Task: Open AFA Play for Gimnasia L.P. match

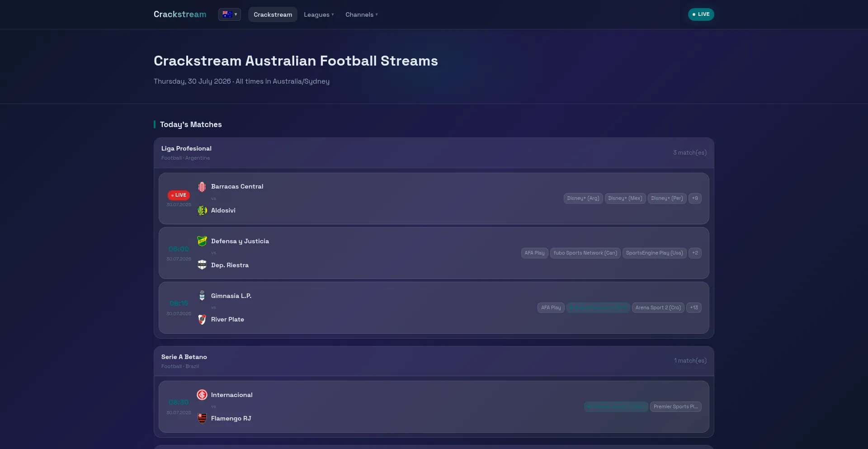Action: click(551, 308)
